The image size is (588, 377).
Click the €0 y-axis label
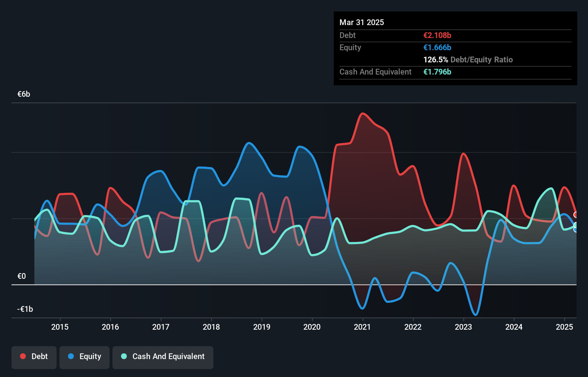point(21,276)
